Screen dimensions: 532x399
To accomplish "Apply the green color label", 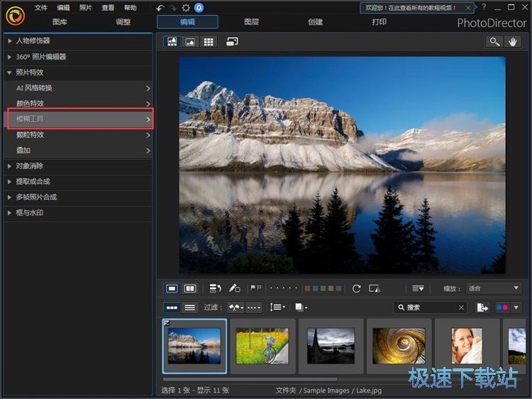I will tap(323, 288).
